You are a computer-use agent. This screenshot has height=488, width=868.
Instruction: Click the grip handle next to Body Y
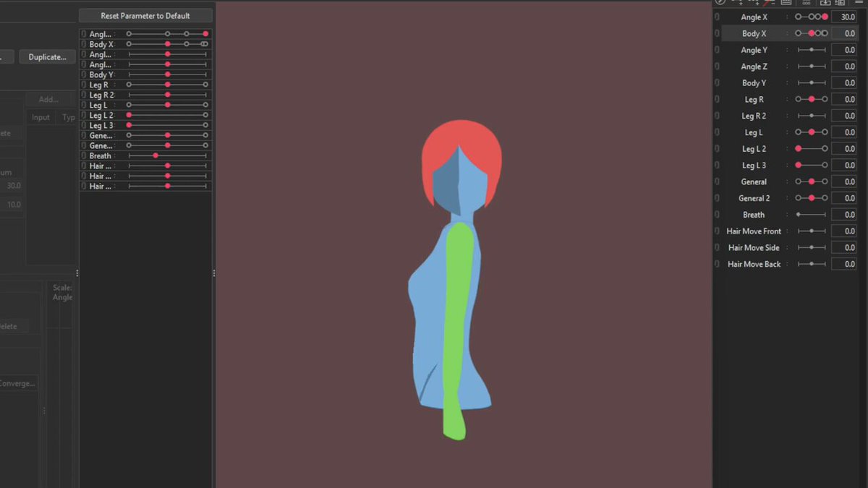coord(788,83)
